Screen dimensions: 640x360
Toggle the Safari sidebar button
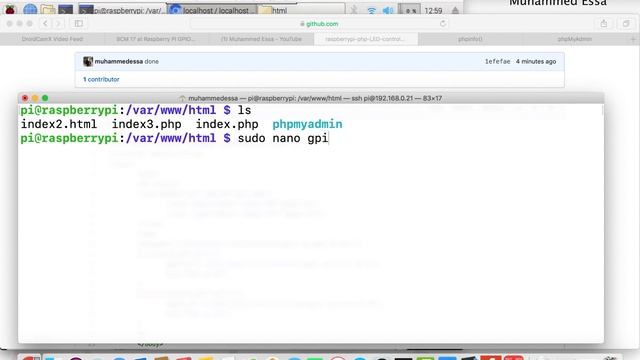pos(78,24)
